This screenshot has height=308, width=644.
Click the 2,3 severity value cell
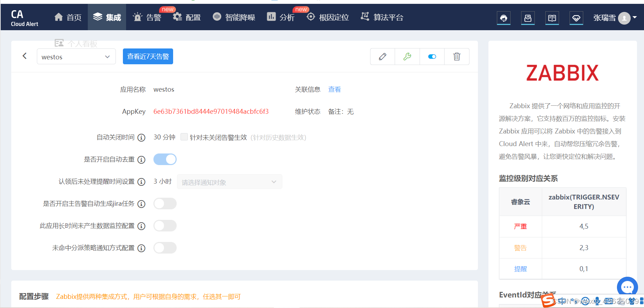[x=584, y=248]
